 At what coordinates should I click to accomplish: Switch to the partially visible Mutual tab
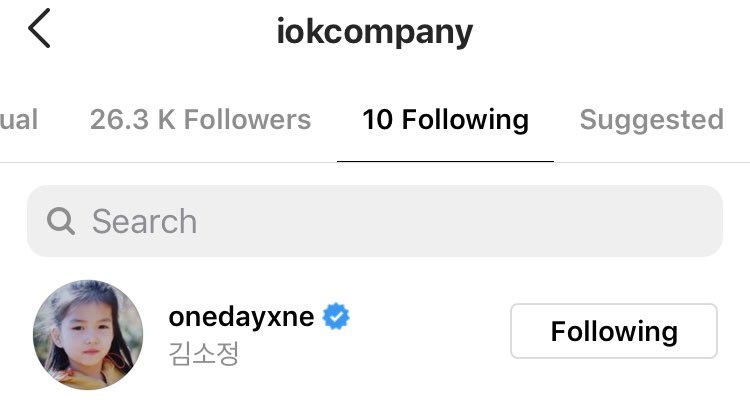19,120
